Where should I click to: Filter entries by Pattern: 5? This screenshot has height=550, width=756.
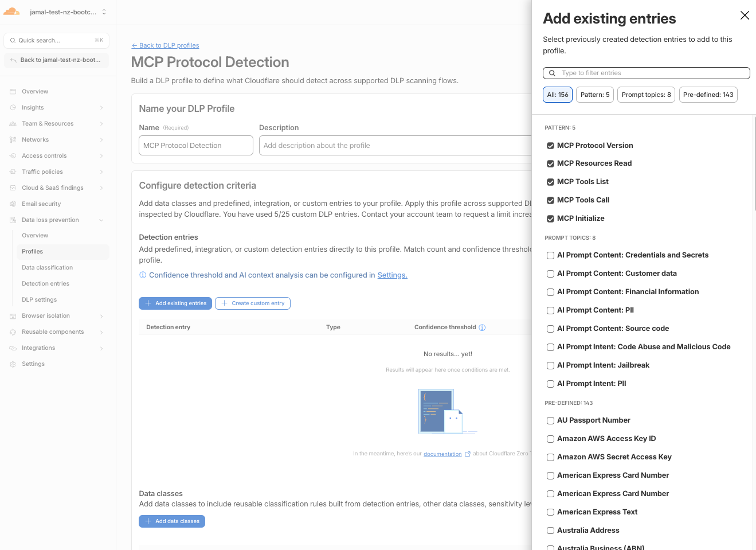(x=595, y=95)
